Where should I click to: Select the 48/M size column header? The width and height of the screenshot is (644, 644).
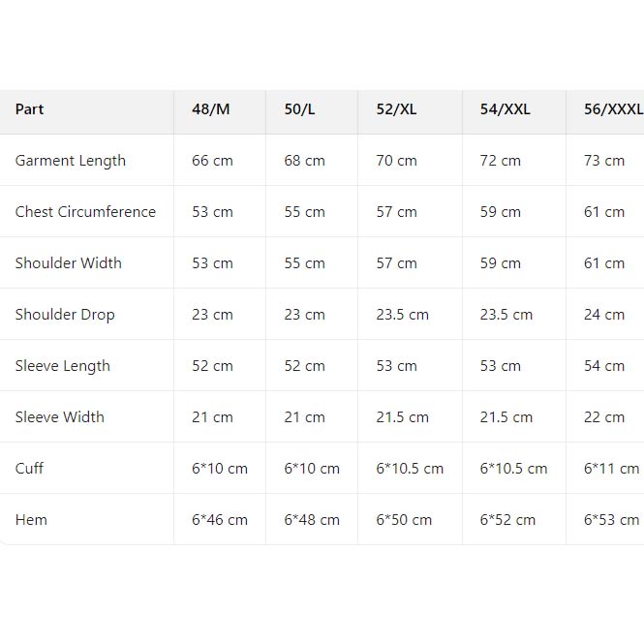(211, 109)
